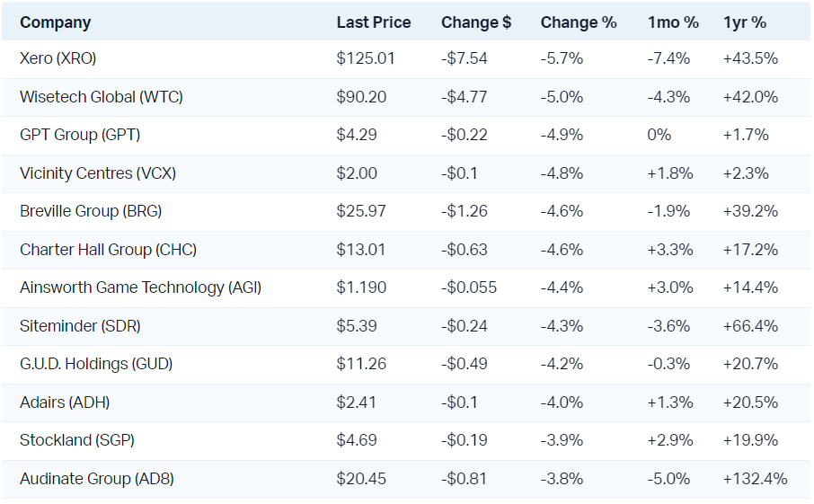Sort by Last Price column header
Screen dimensions: 814x504
tap(374, 22)
